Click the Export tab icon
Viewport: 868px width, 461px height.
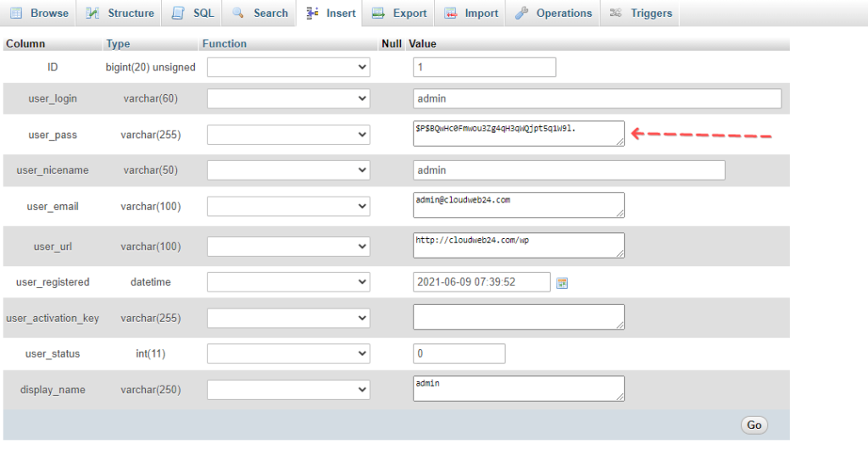click(378, 14)
